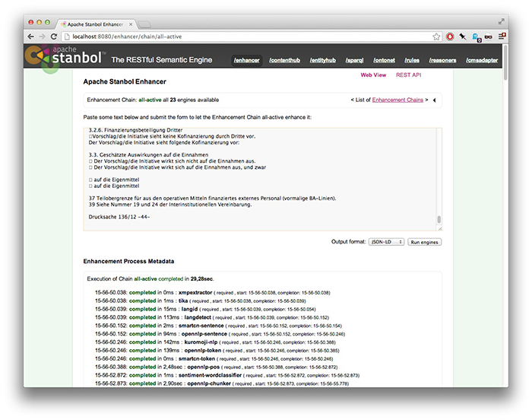Open a new browser tab
The width and height of the screenshot is (532, 420).
coord(144,24)
